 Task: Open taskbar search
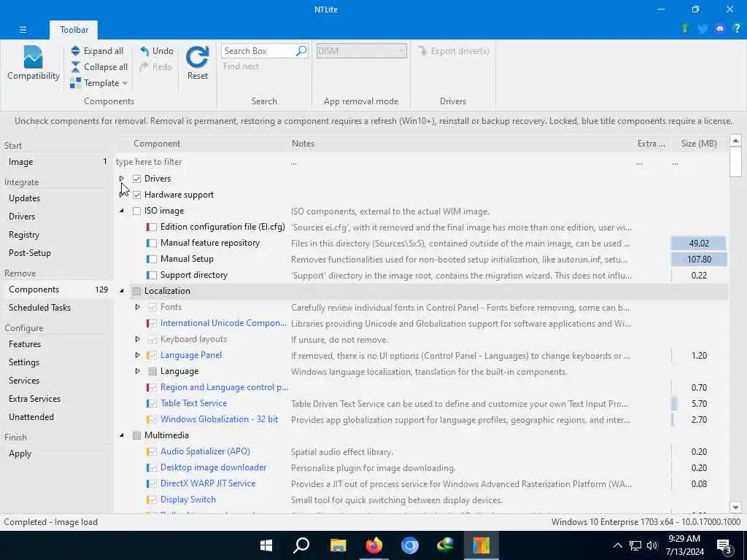click(x=301, y=545)
